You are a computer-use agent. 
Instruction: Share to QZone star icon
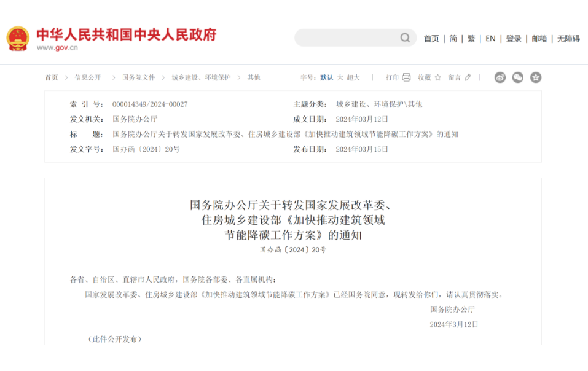(536, 77)
